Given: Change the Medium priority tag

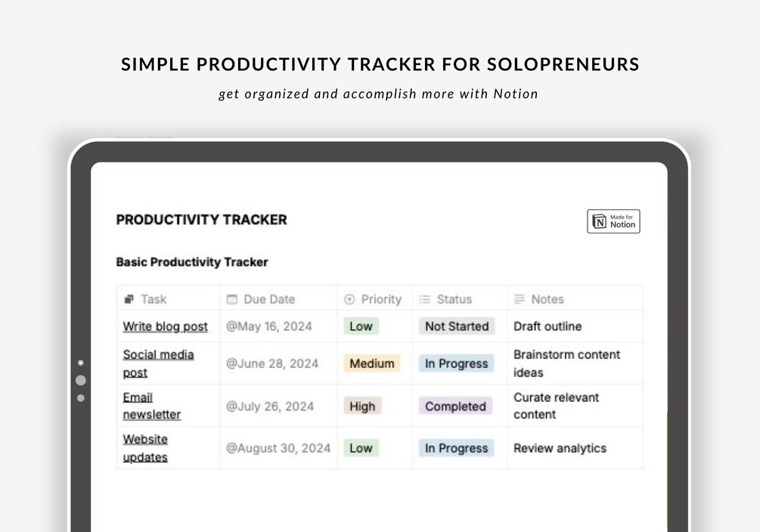Looking at the screenshot, I should pyautogui.click(x=371, y=363).
